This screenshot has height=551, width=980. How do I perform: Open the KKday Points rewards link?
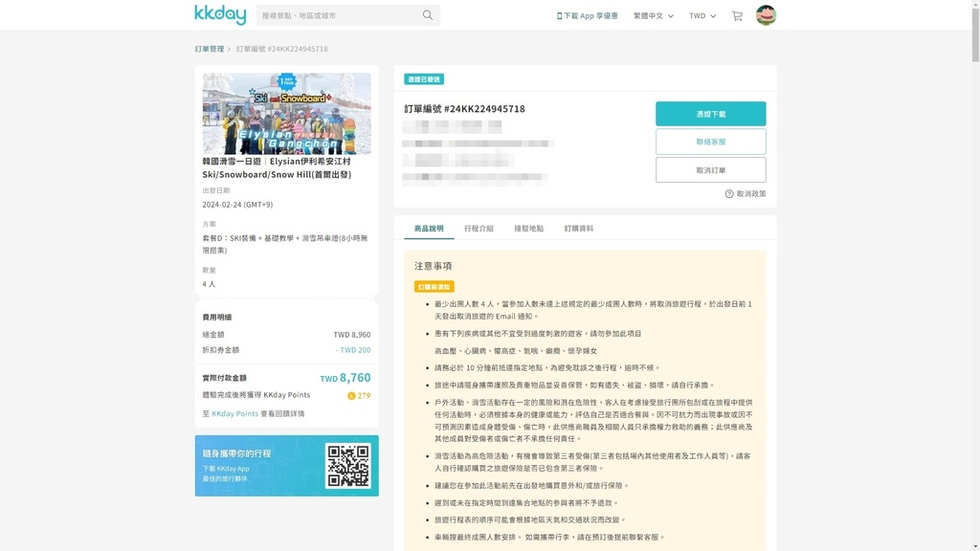point(234,413)
